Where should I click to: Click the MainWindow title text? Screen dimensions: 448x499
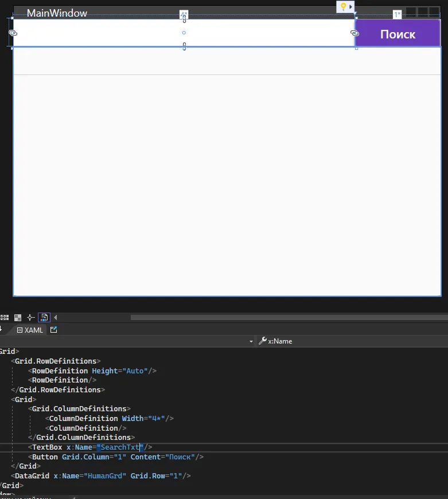pyautogui.click(x=57, y=13)
